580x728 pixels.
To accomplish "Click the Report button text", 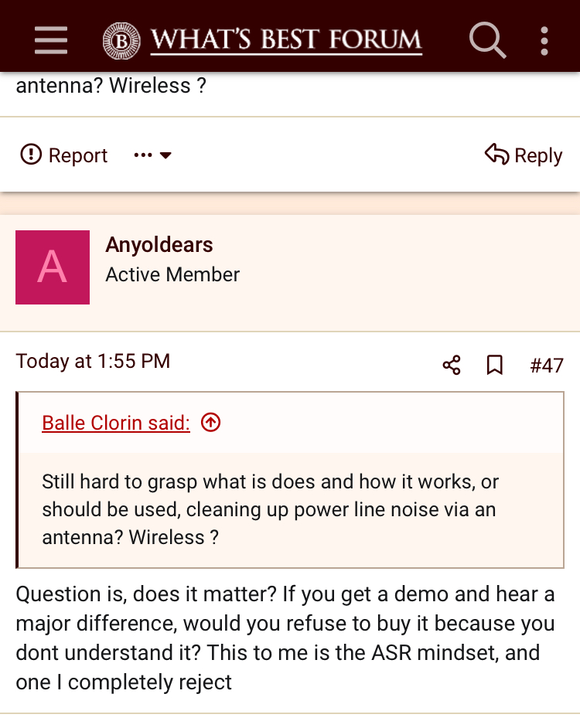I will pyautogui.click(x=78, y=155).
